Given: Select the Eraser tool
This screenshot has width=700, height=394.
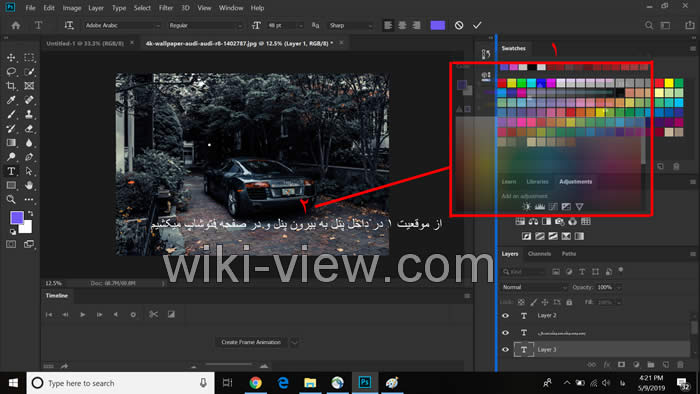Looking at the screenshot, I should click(x=29, y=129).
